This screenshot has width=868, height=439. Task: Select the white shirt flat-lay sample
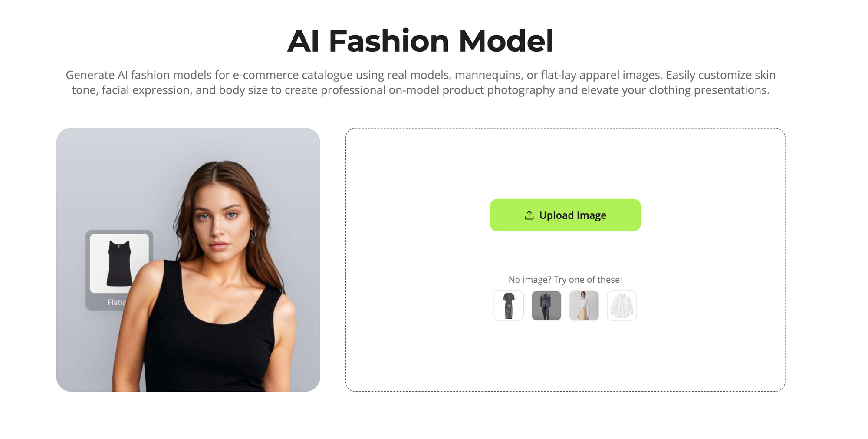pos(622,306)
